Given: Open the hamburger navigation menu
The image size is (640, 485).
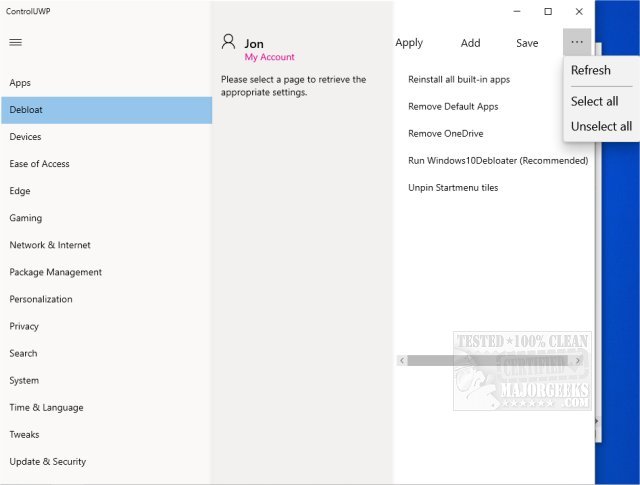Looking at the screenshot, I should coord(15,42).
